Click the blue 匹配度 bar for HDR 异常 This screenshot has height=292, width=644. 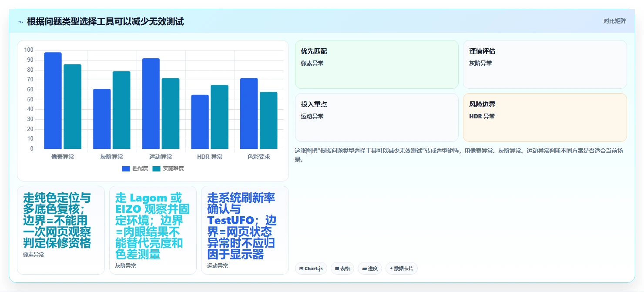[200, 122]
